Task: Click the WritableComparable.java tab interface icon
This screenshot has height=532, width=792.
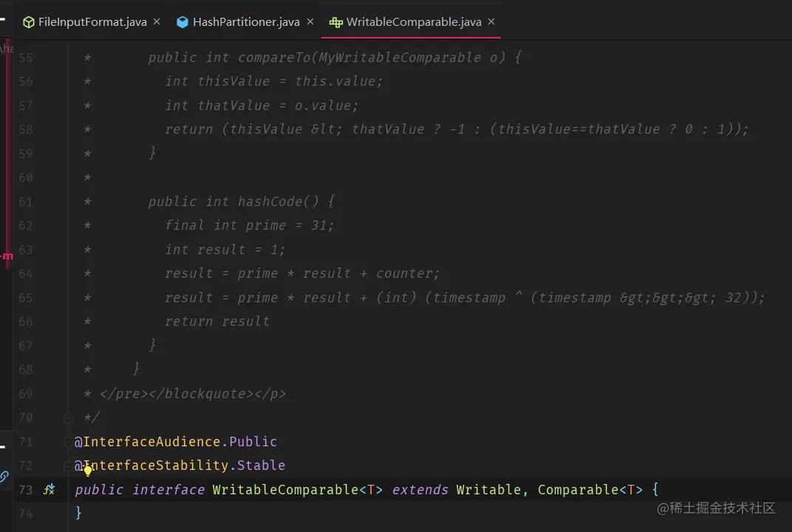Action: coord(336,22)
